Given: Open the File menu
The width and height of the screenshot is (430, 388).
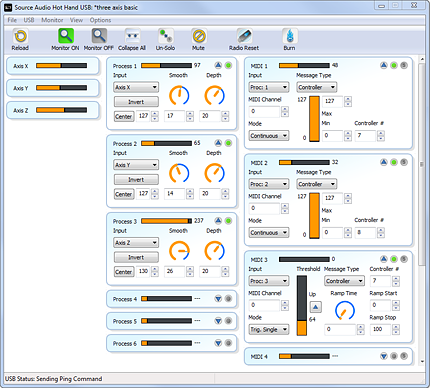Looking at the screenshot, I should 12,20.
